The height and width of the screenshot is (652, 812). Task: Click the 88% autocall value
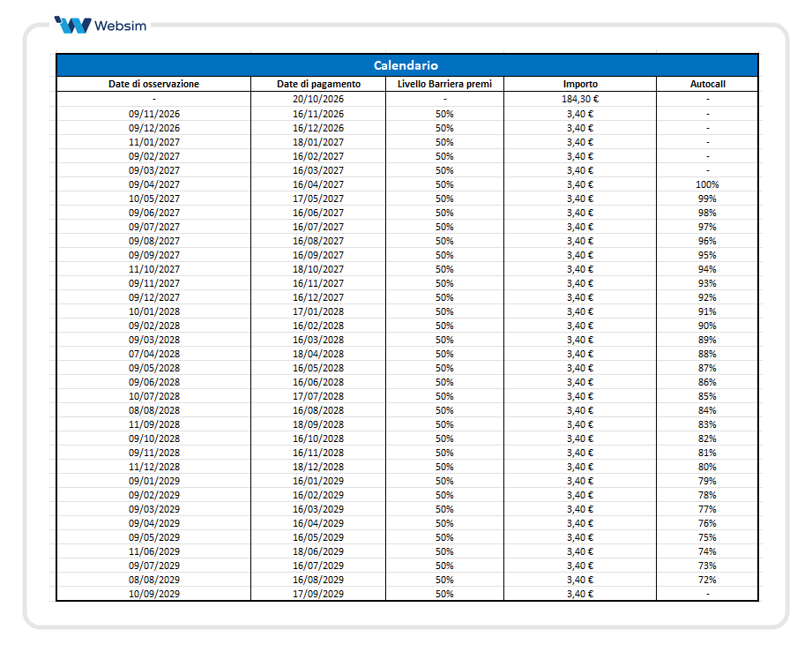point(707,354)
